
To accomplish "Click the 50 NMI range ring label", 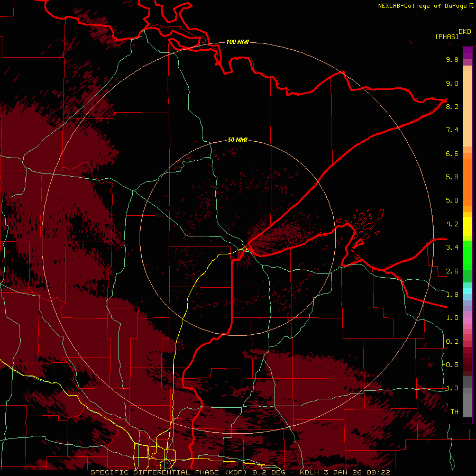I will pyautogui.click(x=237, y=140).
